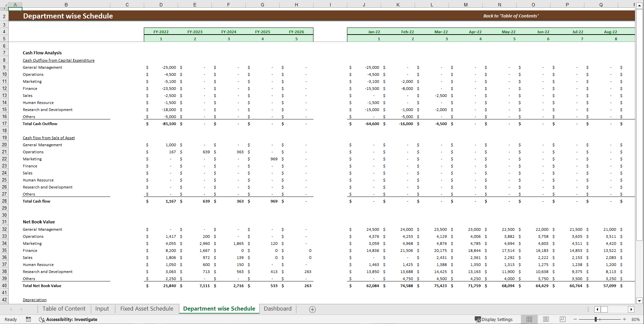Start macro recording from the status bar
The image size is (644, 324).
pos(28,319)
